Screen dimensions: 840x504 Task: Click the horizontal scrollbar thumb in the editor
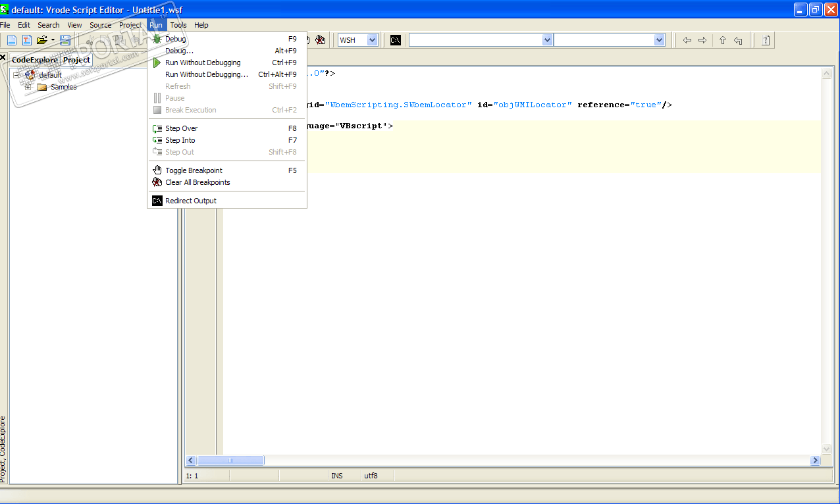pos(230,461)
